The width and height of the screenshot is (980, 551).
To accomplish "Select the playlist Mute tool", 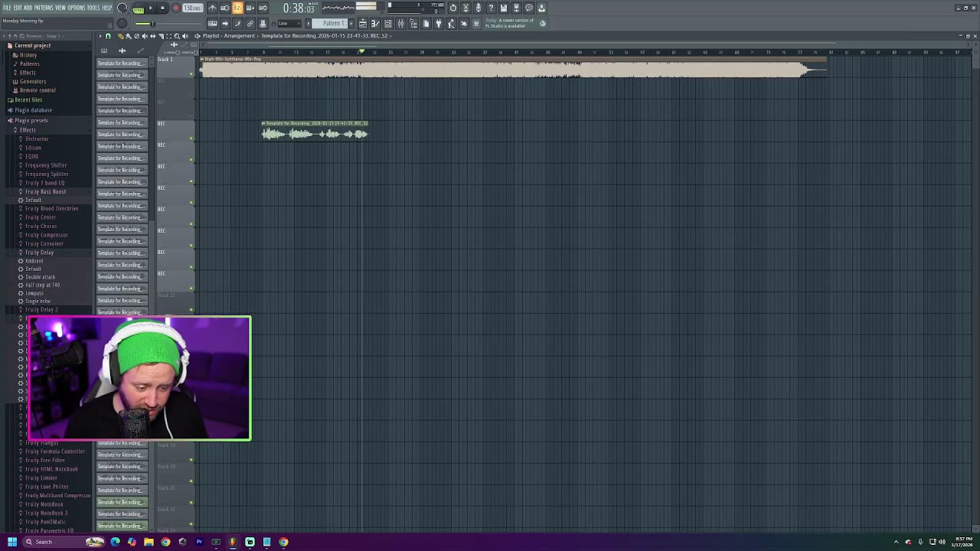I will [x=145, y=36].
